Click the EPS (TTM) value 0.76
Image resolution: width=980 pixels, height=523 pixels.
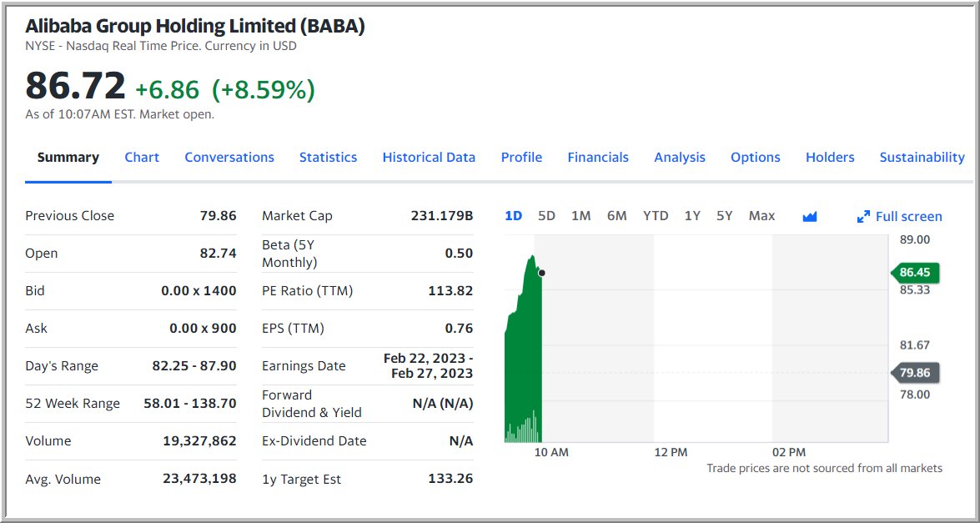(x=460, y=328)
